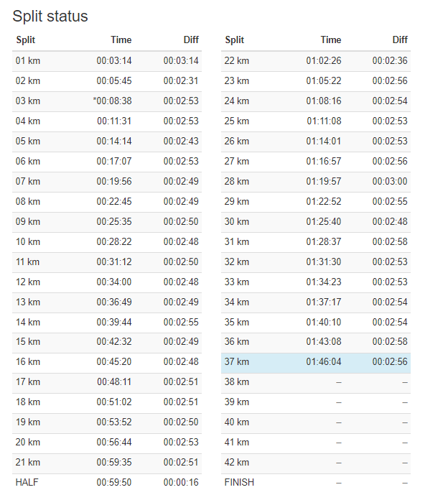Click the 02 km diff 00:02:31
This screenshot has height=495, width=448.
(x=181, y=80)
